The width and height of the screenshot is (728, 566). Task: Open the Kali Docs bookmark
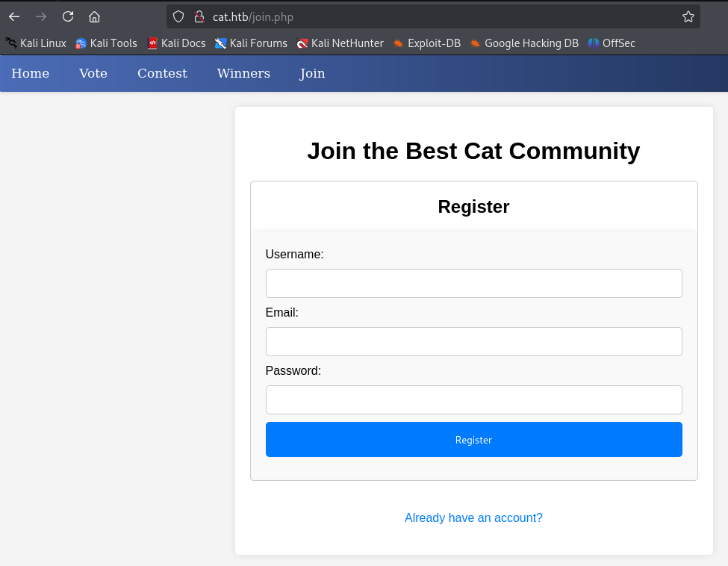click(176, 43)
